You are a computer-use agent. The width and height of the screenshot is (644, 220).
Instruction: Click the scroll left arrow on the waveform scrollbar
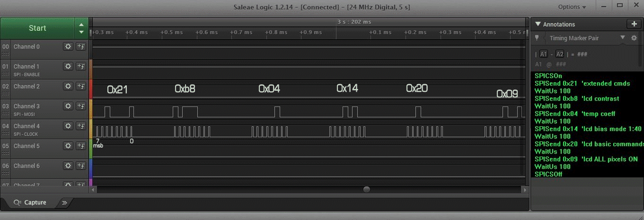pos(93,189)
